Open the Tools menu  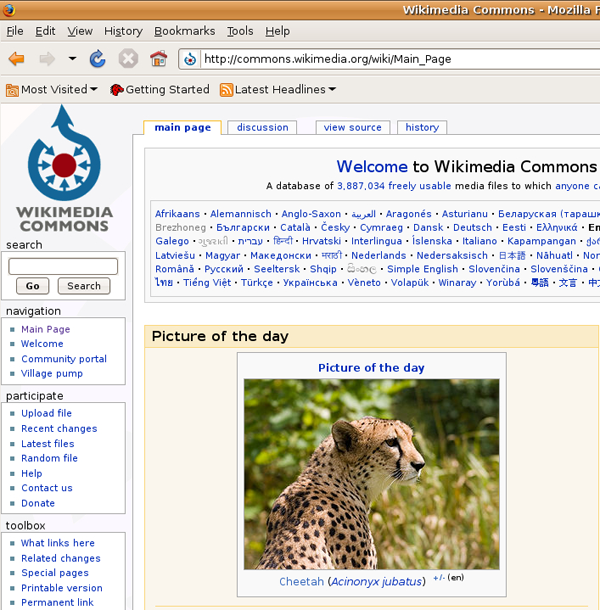(240, 31)
